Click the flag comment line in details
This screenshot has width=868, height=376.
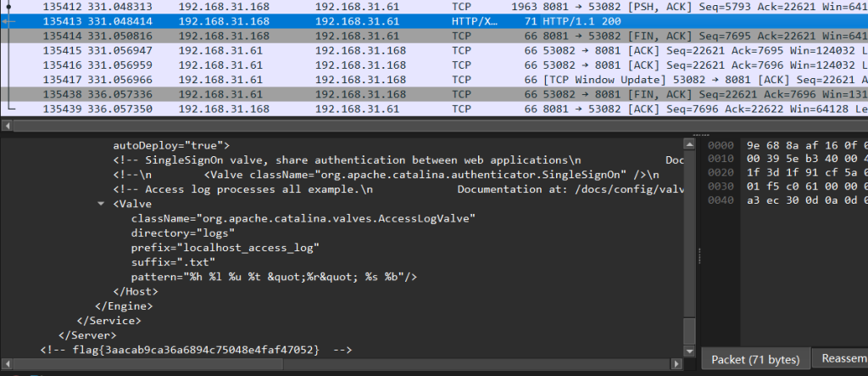[x=194, y=350]
